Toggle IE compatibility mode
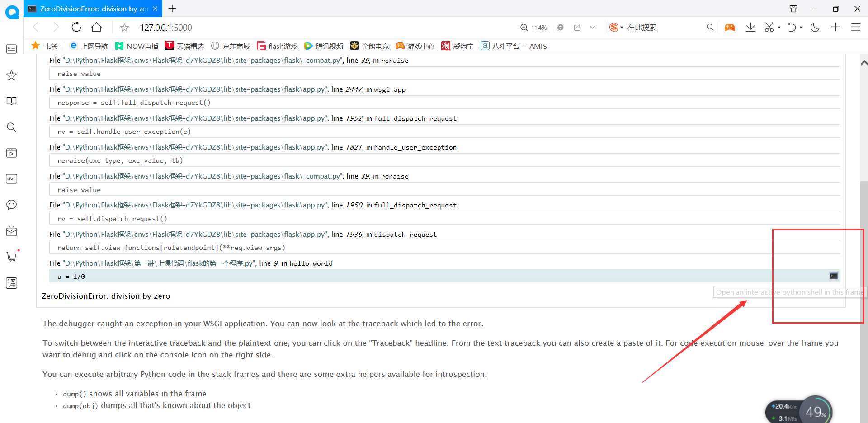Viewport: 868px width, 423px height. [560, 27]
